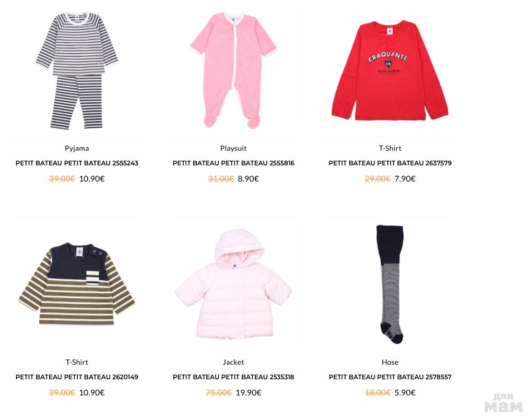This screenshot has height=420, width=531.
Task: Click the Hose category label
Action: (x=390, y=362)
